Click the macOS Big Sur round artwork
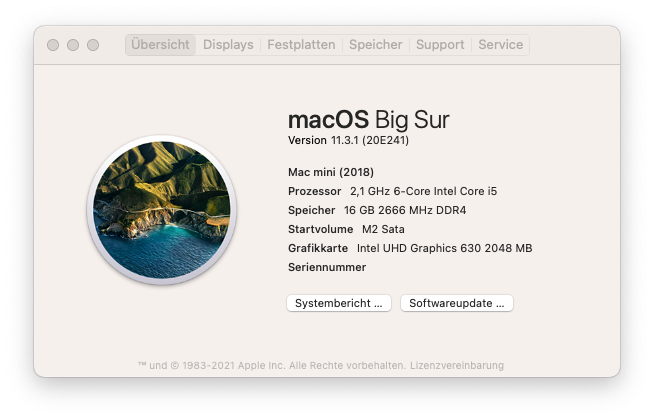Screen dimensions: 654x419 162,210
